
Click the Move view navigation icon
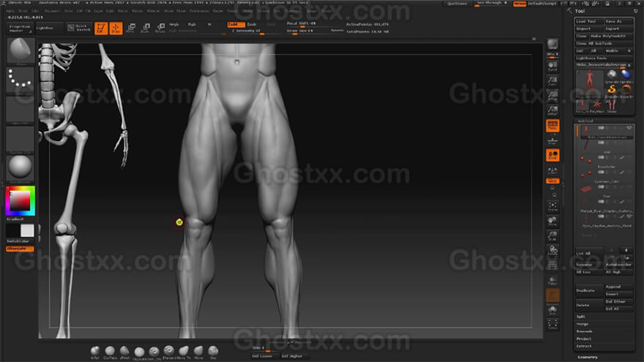(x=553, y=222)
